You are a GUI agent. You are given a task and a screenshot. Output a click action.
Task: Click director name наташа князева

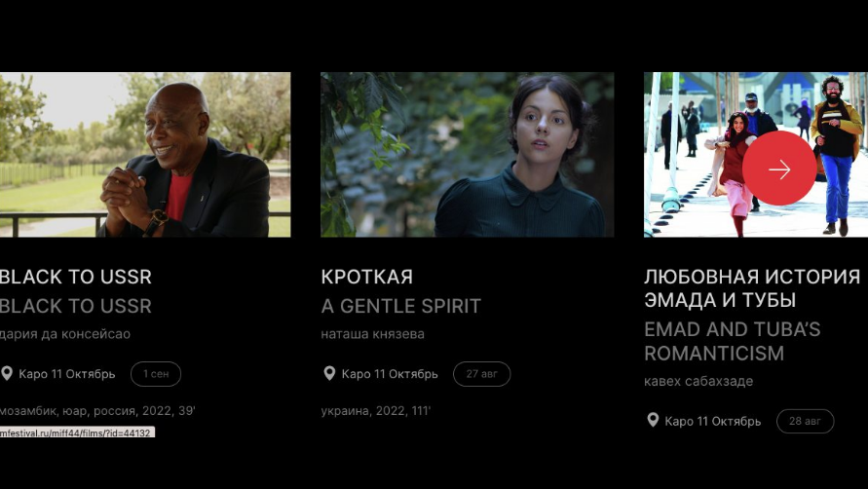point(372,334)
